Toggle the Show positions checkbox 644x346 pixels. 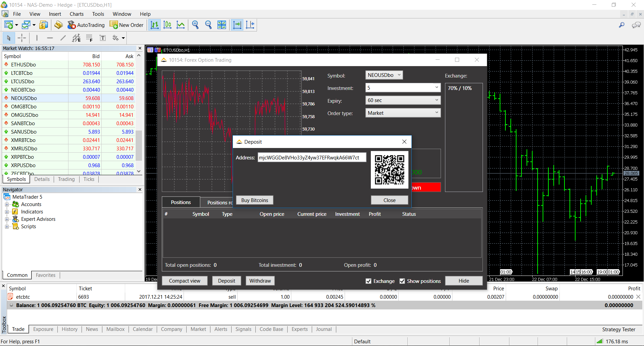402,281
